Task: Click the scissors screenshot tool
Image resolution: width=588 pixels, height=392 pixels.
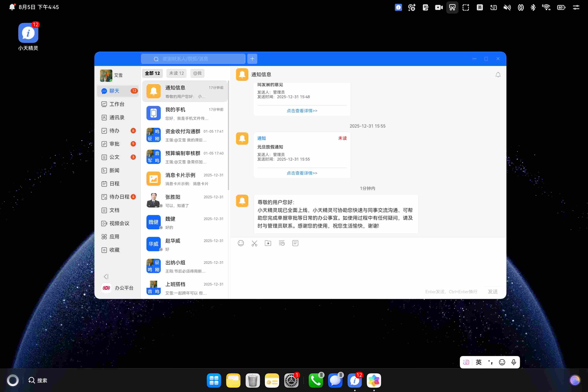Action: coord(254,243)
